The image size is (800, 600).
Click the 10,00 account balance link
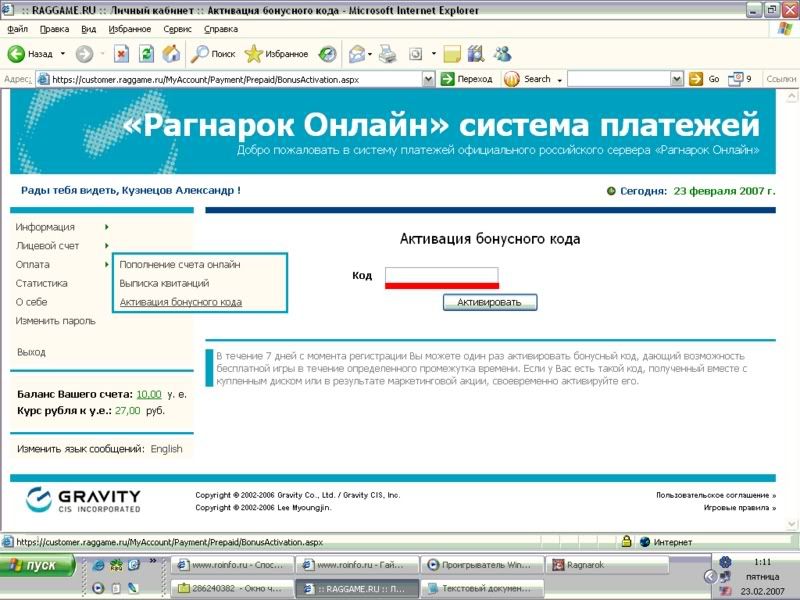tap(149, 394)
